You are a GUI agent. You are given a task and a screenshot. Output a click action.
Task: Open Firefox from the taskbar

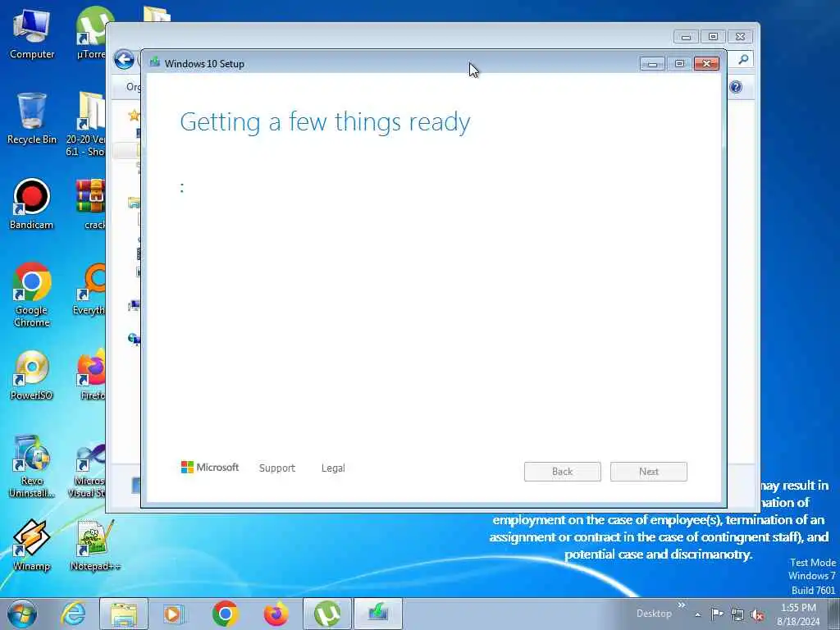point(276,614)
